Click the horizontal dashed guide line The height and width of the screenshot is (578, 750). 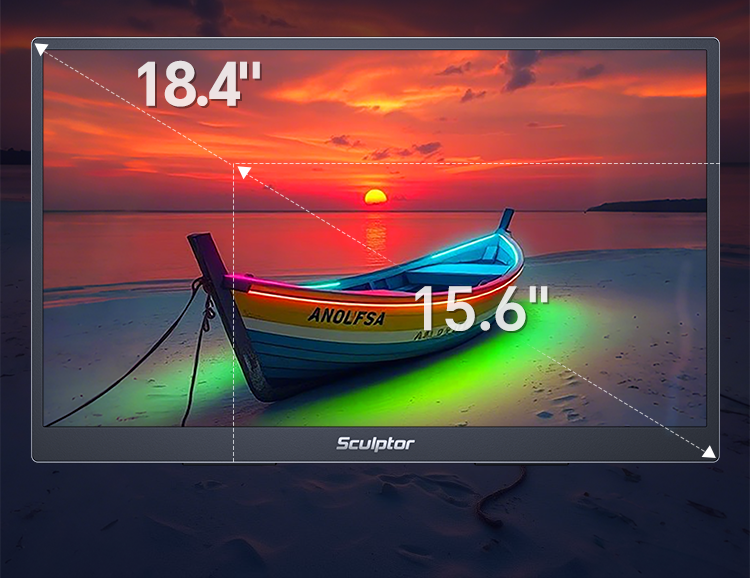[x=480, y=163]
